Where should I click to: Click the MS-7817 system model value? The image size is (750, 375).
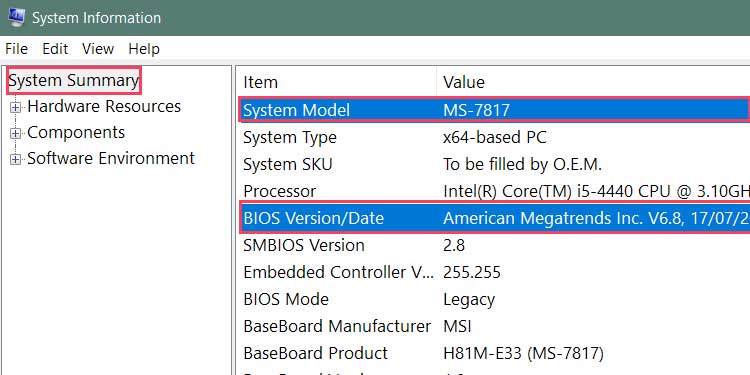(476, 110)
